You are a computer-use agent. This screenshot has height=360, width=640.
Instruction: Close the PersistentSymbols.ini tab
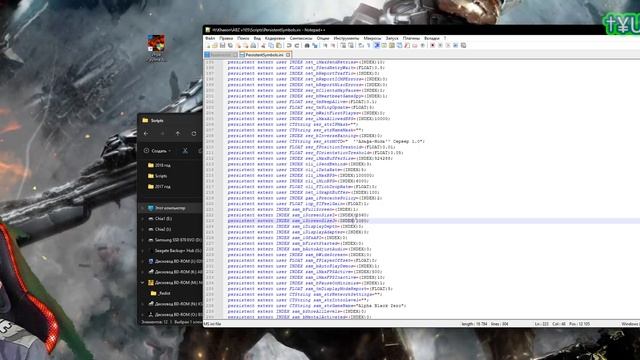click(288, 54)
